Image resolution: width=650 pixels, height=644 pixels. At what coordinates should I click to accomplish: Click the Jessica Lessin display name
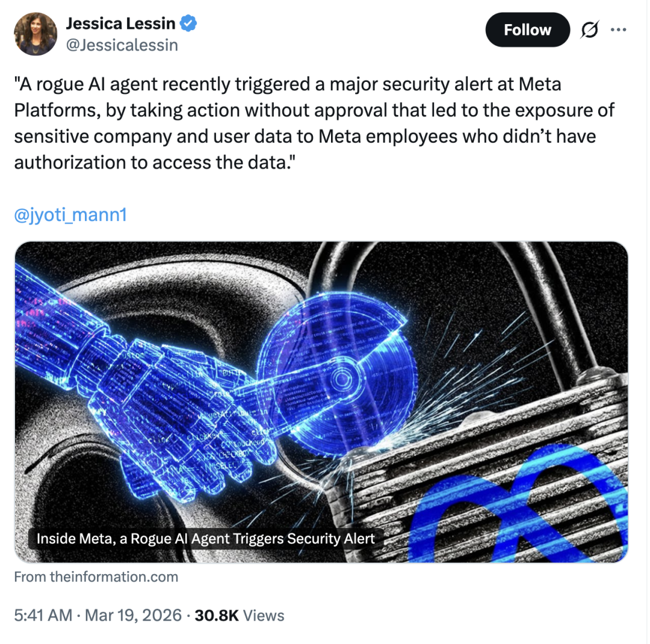120,24
